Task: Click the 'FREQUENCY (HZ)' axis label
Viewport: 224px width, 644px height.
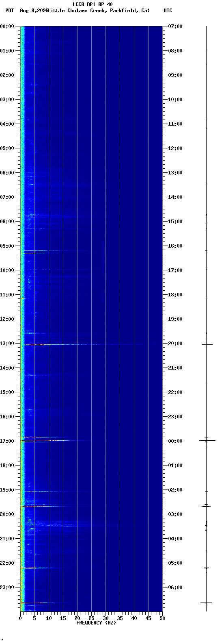Action: [x=96, y=623]
